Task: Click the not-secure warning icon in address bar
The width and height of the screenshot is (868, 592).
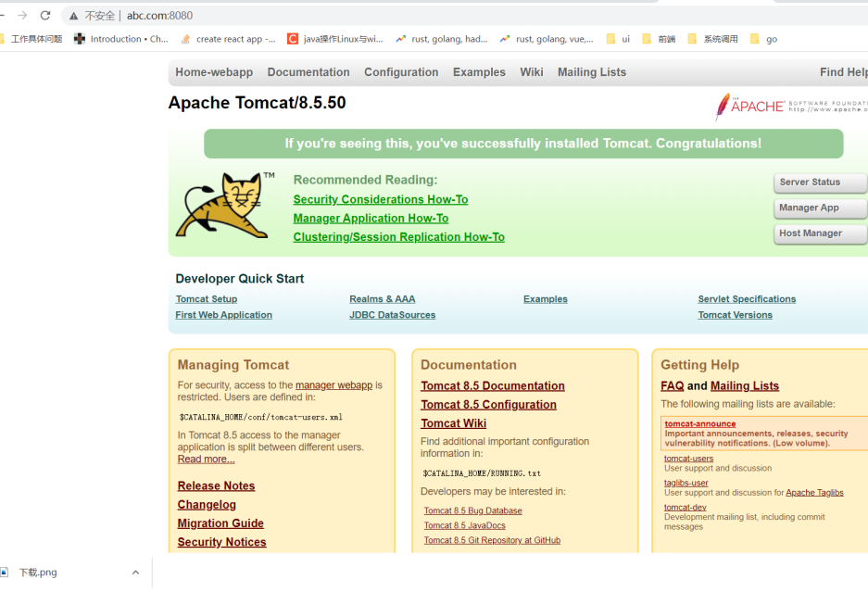Action: coord(74,16)
